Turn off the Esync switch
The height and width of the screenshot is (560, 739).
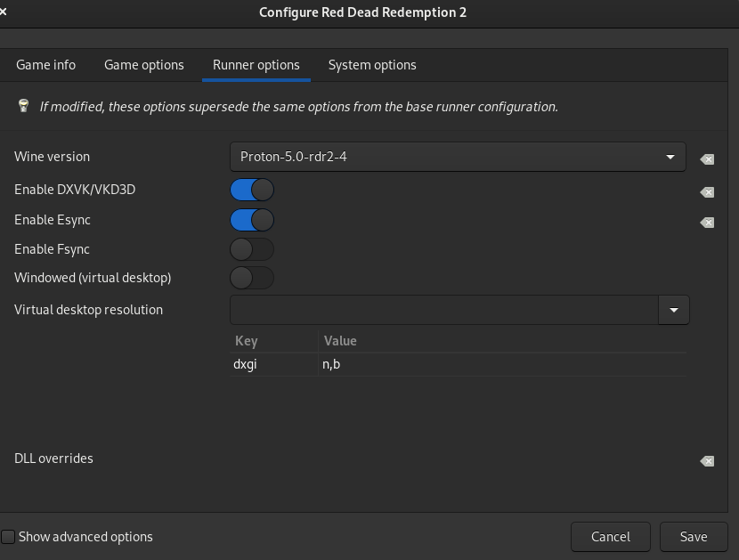tap(252, 220)
